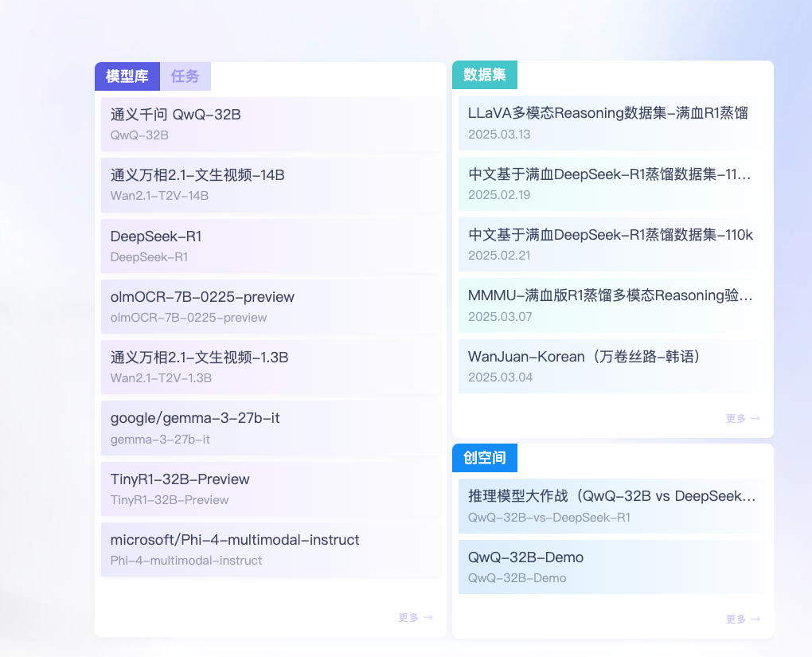Open the 通义千问 QwQ-32B model entry
The image size is (812, 657).
pyautogui.click(x=270, y=123)
